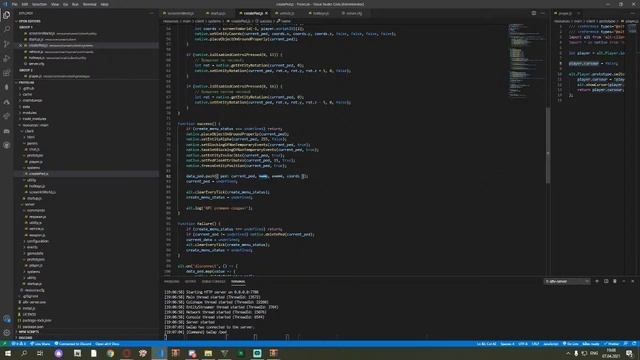Open Task View on taskbar

[x=40, y=353]
